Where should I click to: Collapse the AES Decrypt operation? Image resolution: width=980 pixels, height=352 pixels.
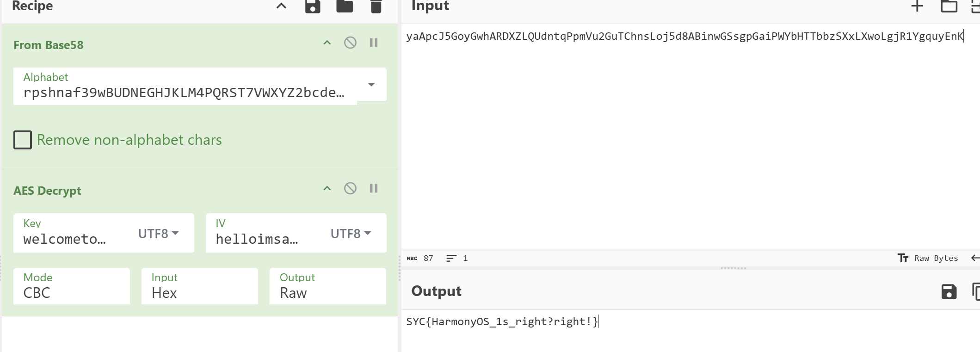pos(327,188)
